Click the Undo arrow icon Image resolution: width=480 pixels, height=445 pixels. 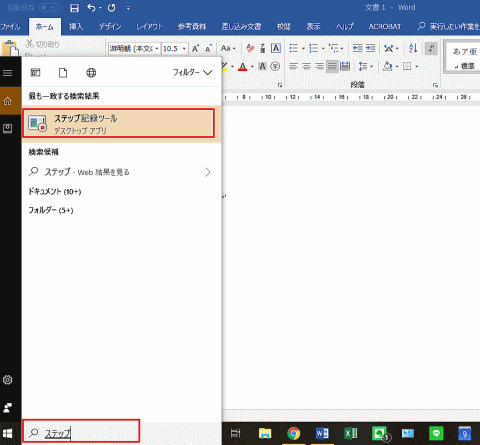[91, 7]
